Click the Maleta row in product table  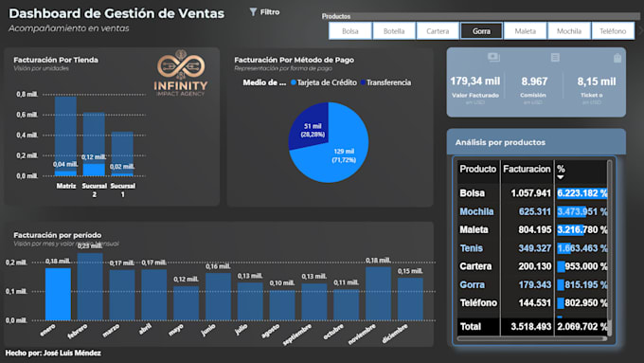tap(532, 229)
